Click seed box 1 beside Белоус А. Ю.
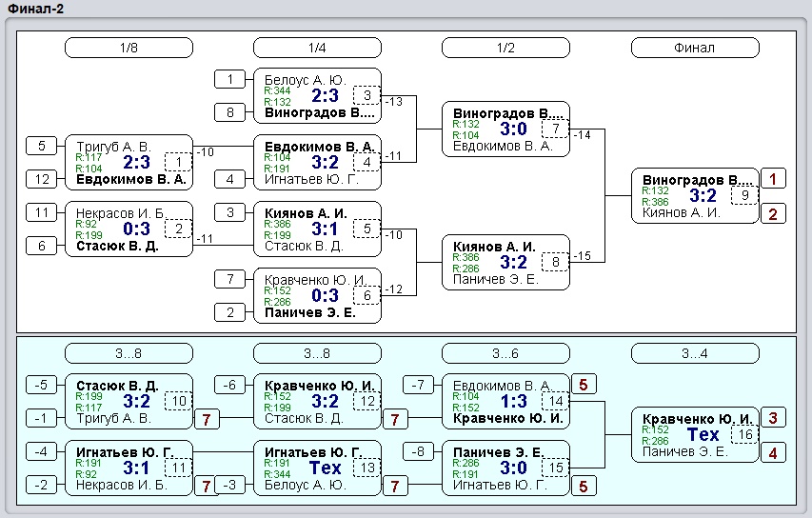 pyautogui.click(x=230, y=79)
